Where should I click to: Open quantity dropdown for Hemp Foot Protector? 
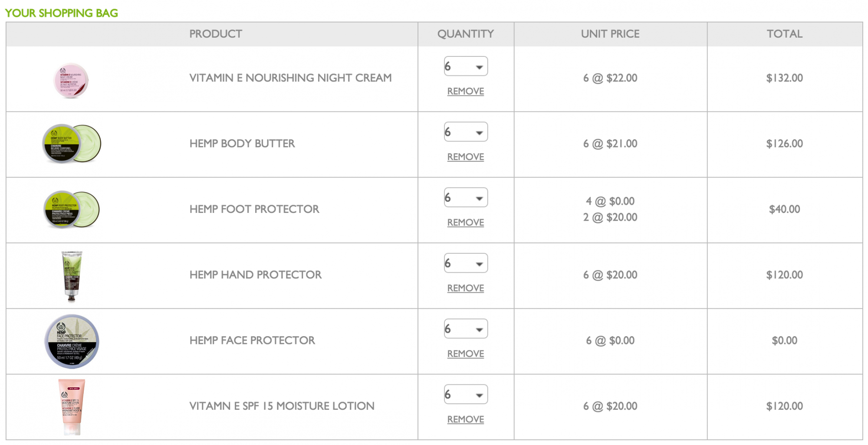coord(466,197)
